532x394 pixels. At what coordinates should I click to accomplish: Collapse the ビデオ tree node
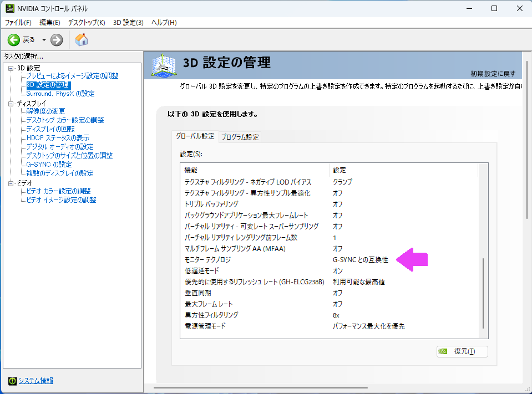coord(11,183)
